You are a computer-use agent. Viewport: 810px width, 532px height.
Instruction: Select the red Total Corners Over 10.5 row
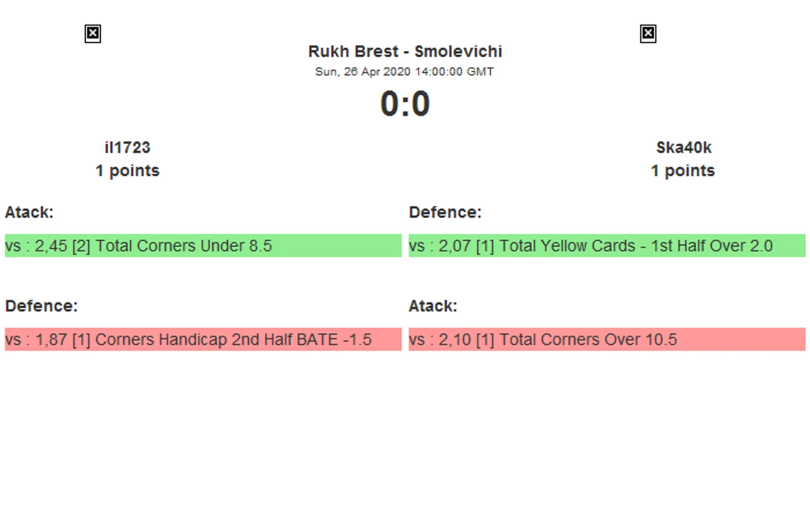607,340
